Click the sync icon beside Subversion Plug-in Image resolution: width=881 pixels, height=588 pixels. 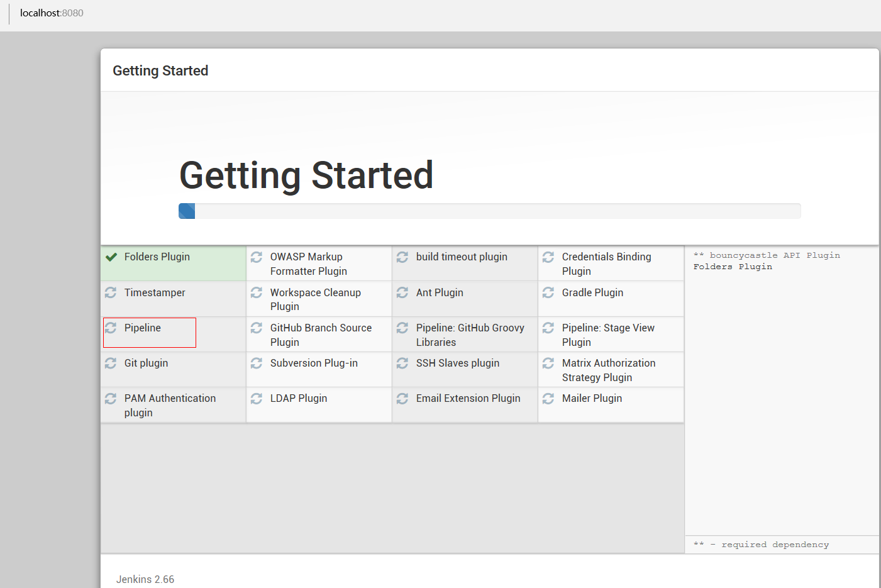pos(257,363)
